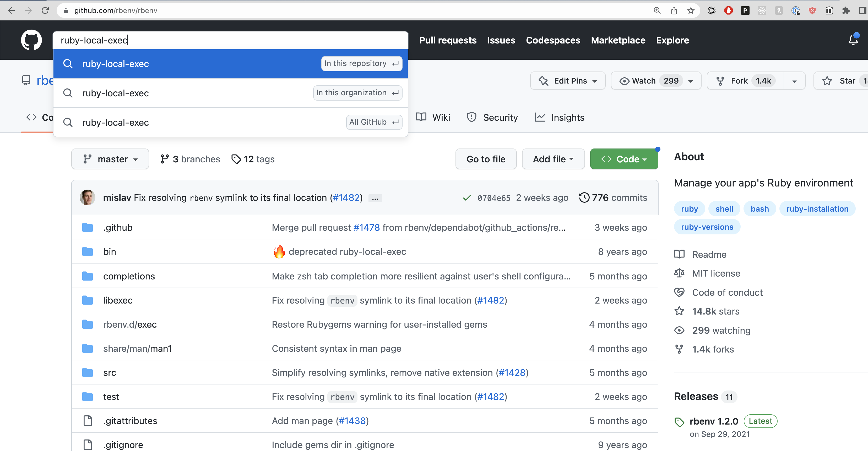Click mislav's avatar thumbnail
This screenshot has height=451, width=868.
pyautogui.click(x=87, y=197)
